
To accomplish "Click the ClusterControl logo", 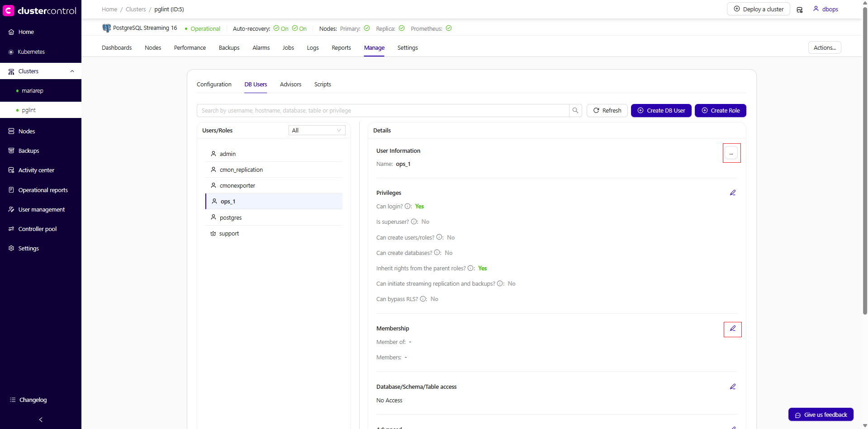I will [x=40, y=10].
